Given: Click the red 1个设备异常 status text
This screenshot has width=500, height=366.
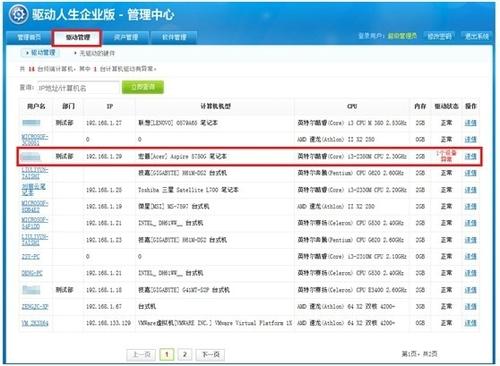Looking at the screenshot, I should [446, 156].
